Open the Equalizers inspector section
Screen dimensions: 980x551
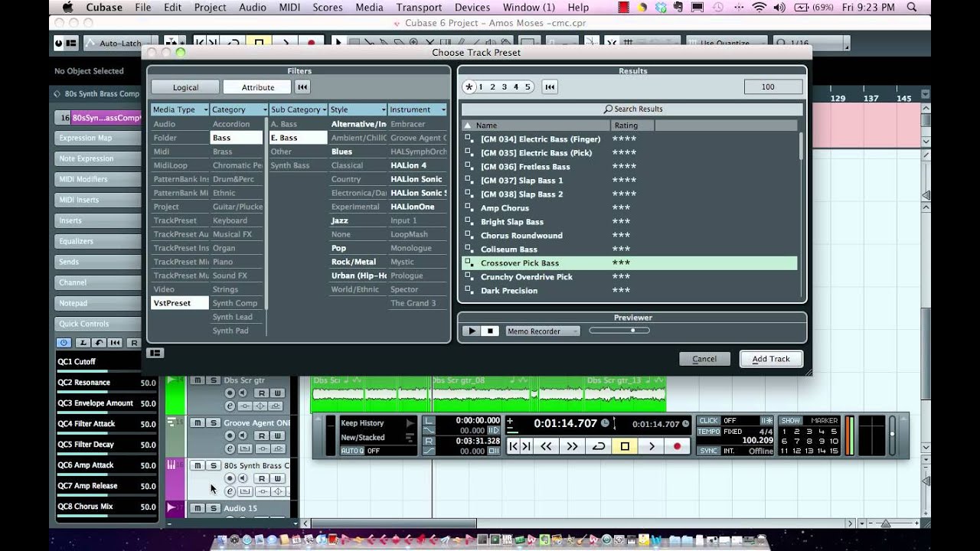point(98,241)
